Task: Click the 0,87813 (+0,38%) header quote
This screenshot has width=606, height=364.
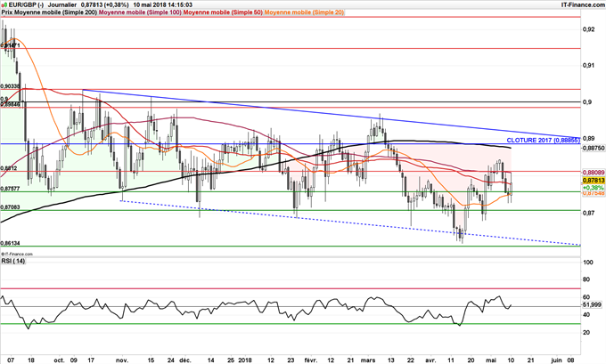Action: 105,5
